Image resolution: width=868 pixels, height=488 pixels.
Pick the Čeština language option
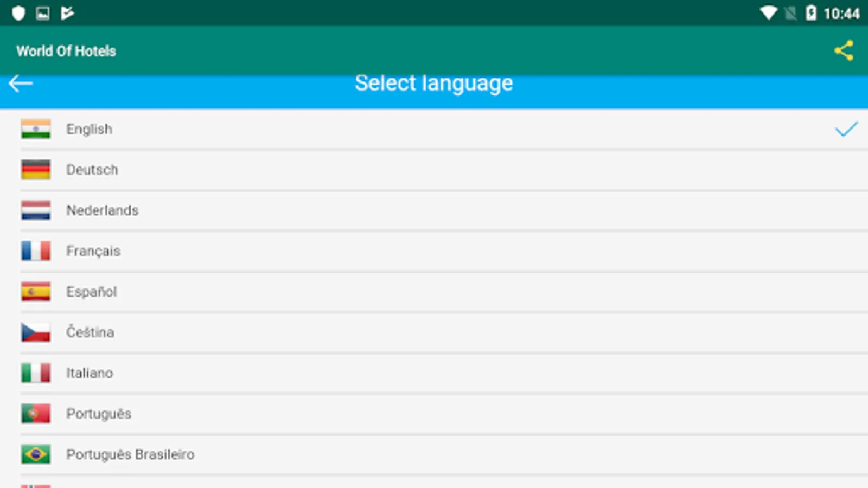point(90,332)
